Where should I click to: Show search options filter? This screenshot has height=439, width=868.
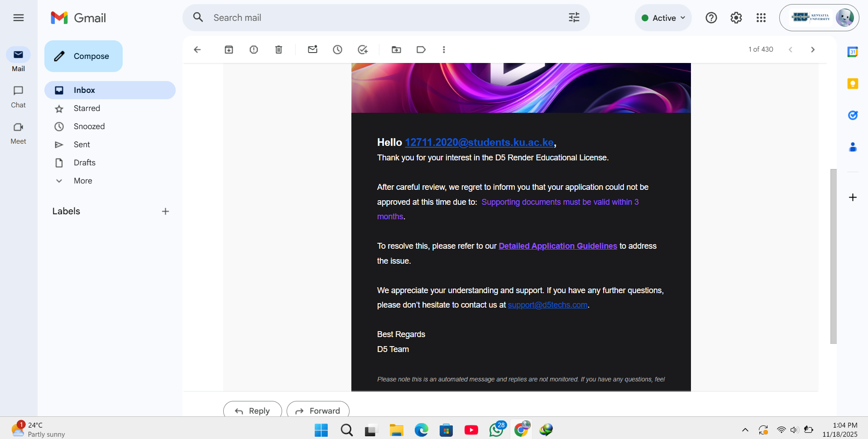tap(574, 18)
